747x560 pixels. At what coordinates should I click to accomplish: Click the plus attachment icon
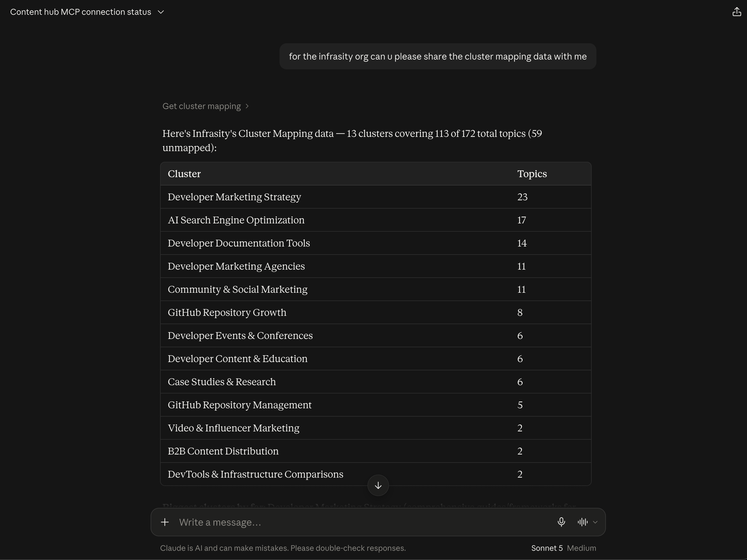tap(165, 522)
